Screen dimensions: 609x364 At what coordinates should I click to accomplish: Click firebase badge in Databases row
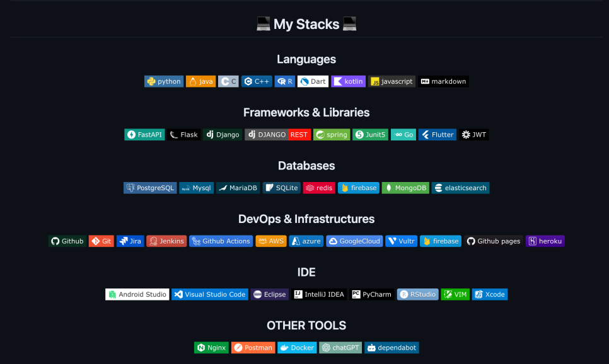(x=359, y=188)
